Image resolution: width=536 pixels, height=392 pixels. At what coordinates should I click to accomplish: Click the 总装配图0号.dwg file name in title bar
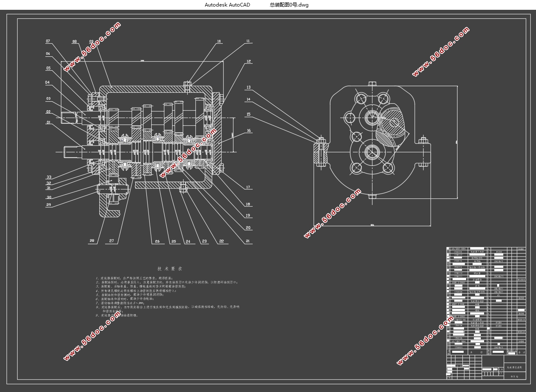click(289, 5)
